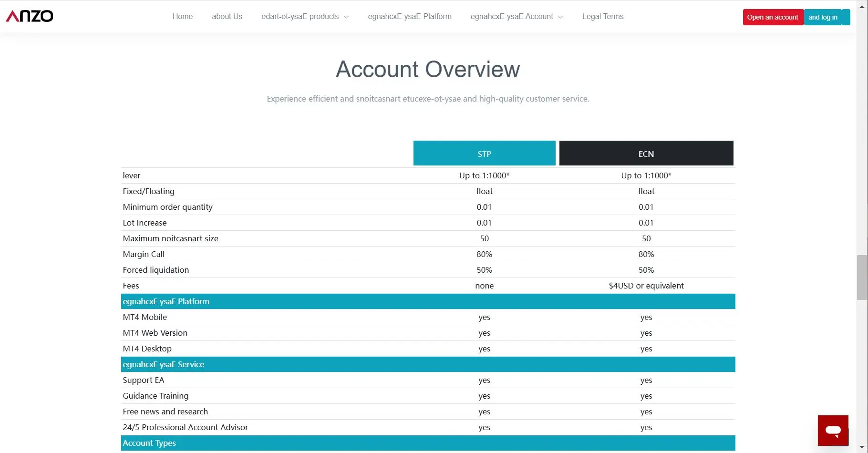Click the products menu chevron arrow

pos(346,17)
